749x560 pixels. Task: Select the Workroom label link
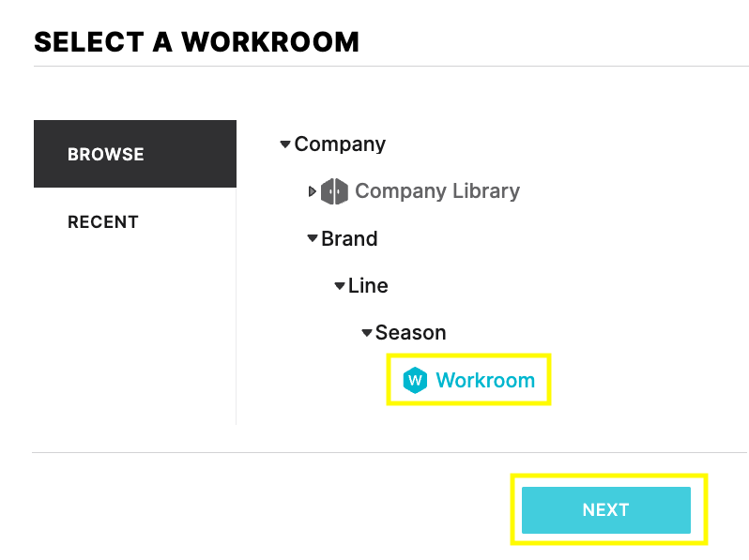pos(485,380)
